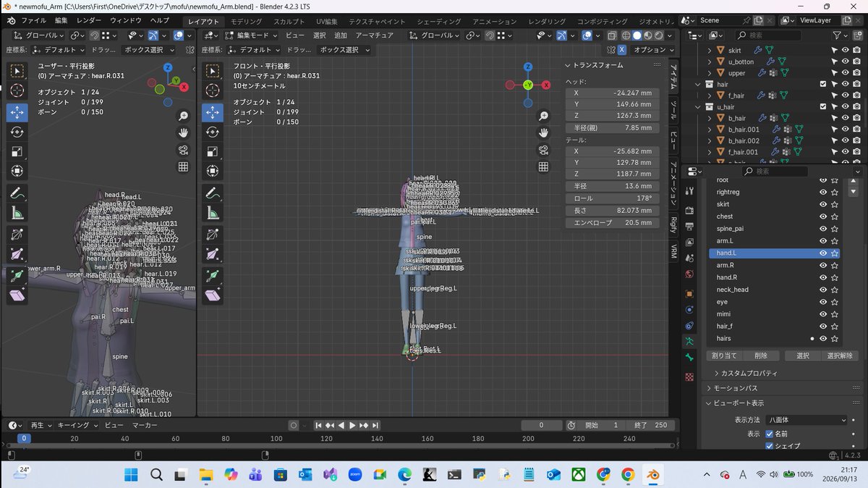Click the エンベロープ 20.5 mm value field
868x488 pixels.
[x=612, y=222]
